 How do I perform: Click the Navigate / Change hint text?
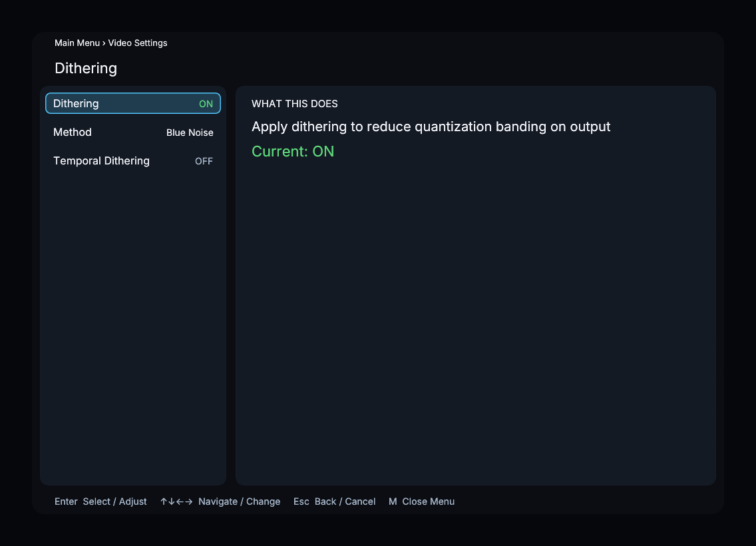tap(239, 501)
